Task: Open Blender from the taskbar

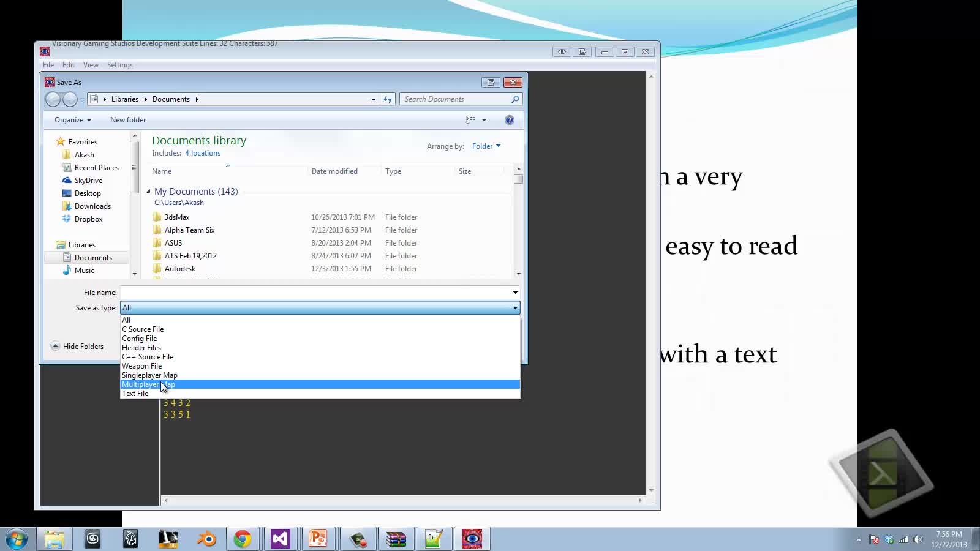Action: pos(206,539)
